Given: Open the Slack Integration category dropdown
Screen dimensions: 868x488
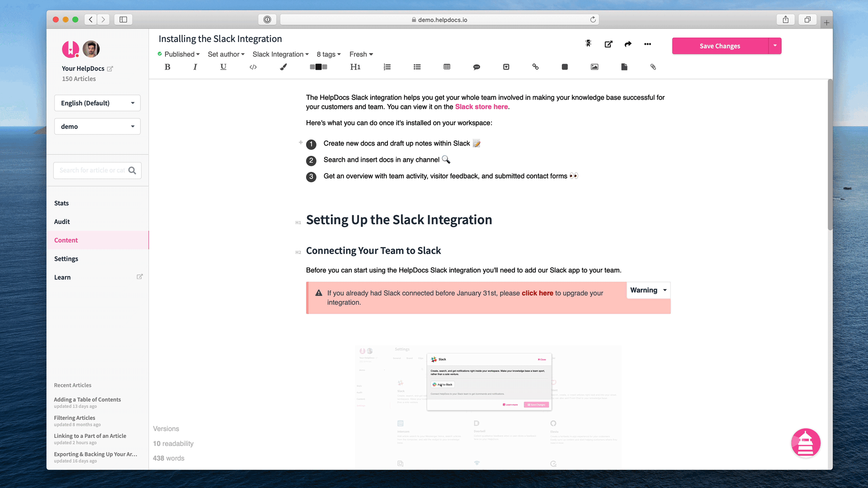Looking at the screenshot, I should pyautogui.click(x=281, y=54).
